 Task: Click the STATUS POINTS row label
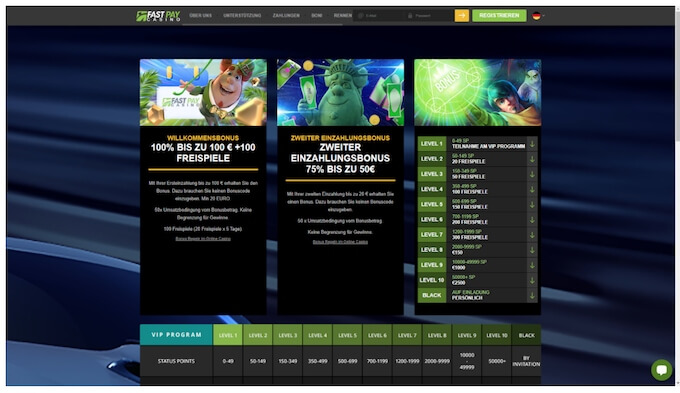pyautogui.click(x=176, y=361)
